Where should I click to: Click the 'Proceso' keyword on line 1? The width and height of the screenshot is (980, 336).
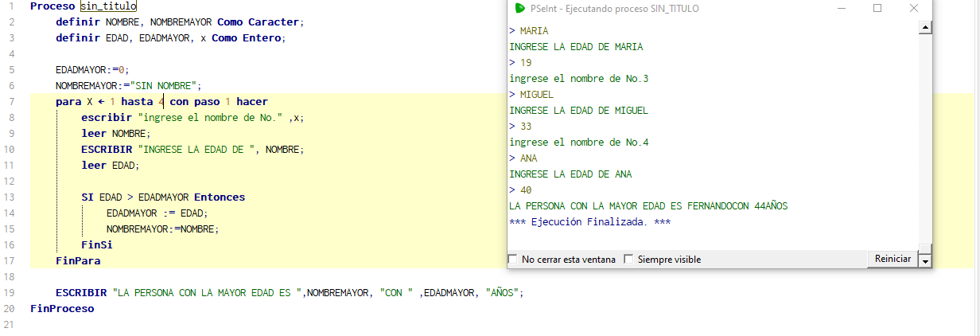click(52, 6)
